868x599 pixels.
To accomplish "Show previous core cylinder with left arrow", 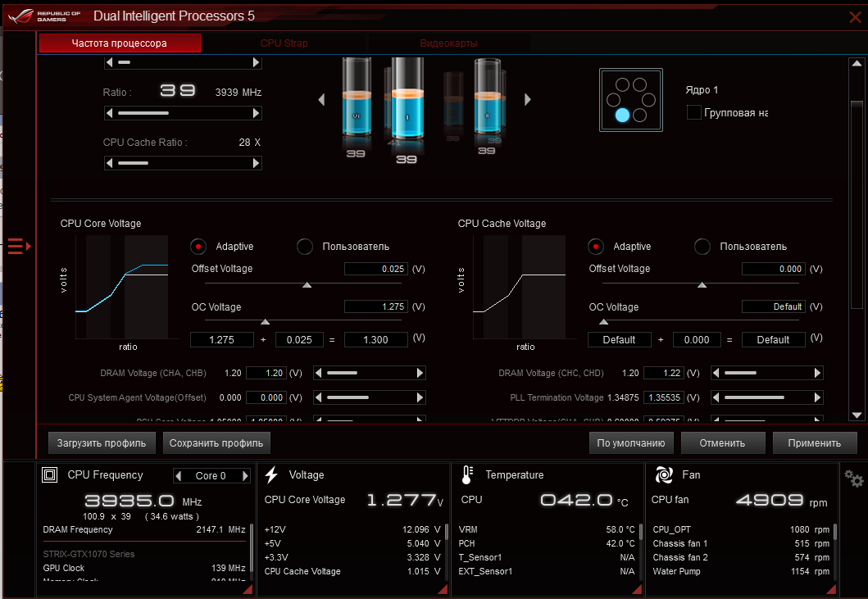I will [x=321, y=100].
